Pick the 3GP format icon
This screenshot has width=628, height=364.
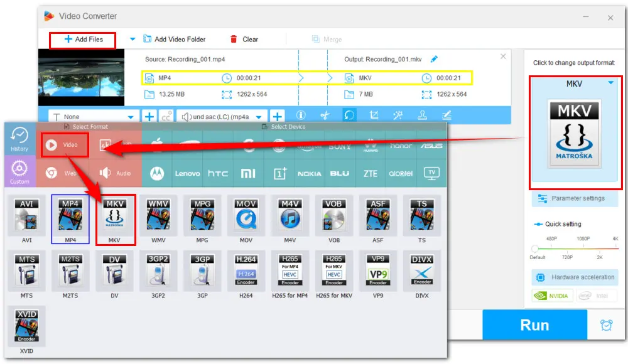[x=202, y=270]
